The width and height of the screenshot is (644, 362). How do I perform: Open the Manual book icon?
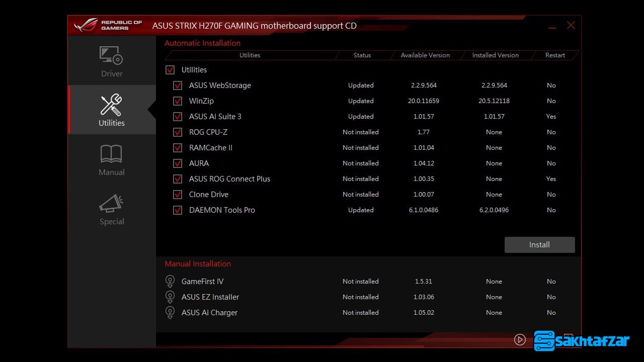tap(111, 154)
